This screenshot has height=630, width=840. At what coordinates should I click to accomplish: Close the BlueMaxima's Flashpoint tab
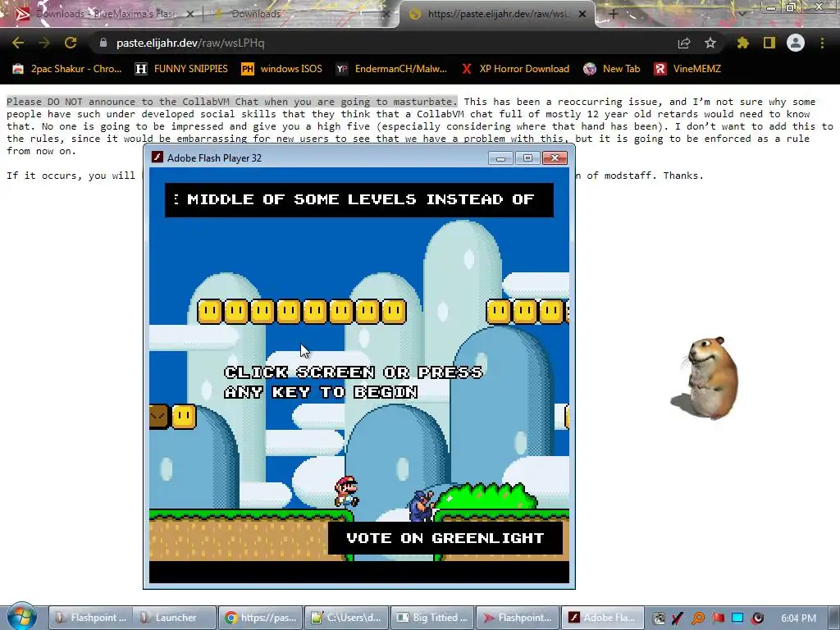tap(189, 14)
